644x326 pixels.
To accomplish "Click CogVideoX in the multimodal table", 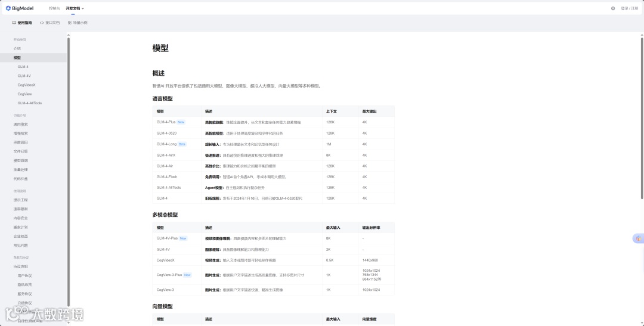I will click(166, 260).
